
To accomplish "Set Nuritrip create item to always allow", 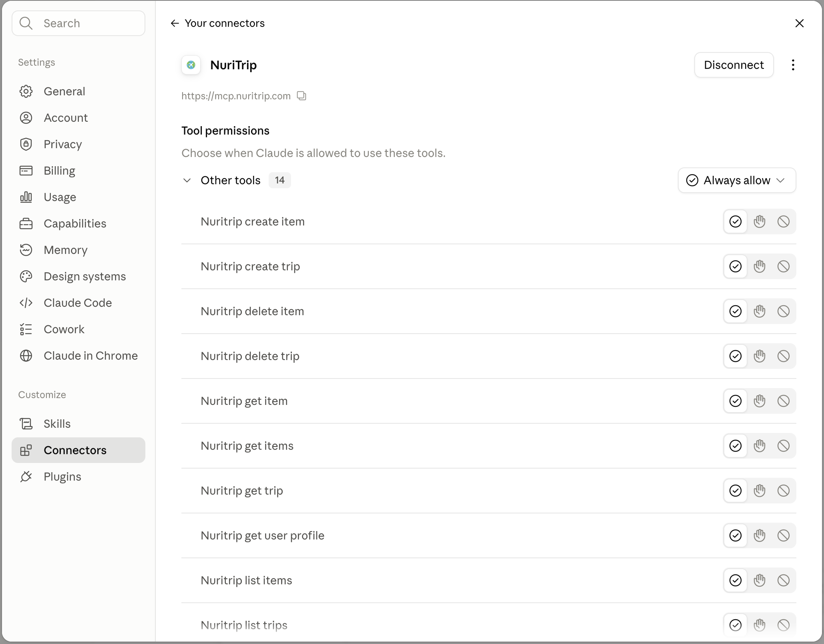I will [x=735, y=221].
